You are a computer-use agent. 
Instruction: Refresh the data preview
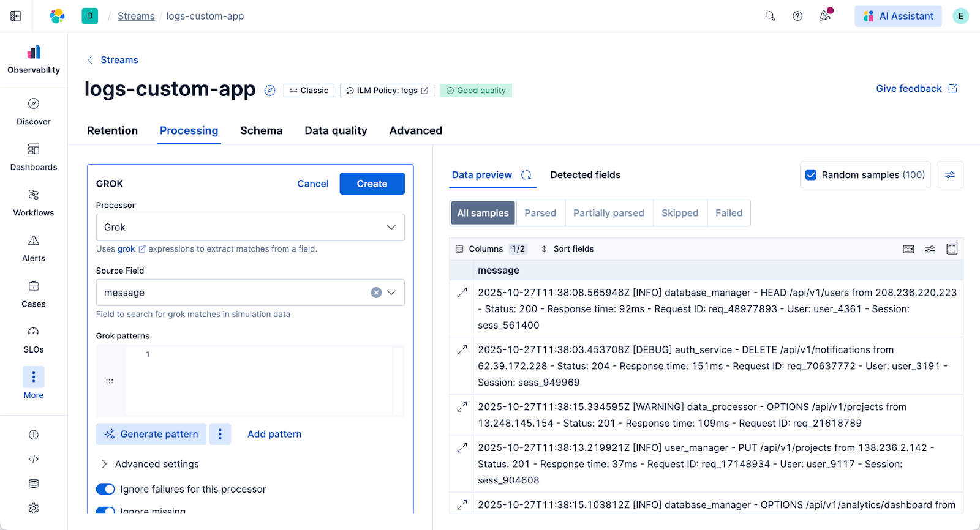pos(526,175)
